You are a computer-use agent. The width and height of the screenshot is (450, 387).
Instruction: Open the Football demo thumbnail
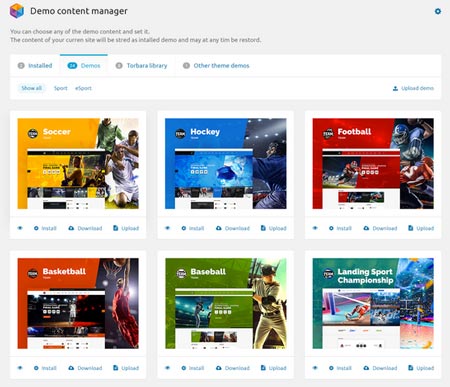(373, 164)
